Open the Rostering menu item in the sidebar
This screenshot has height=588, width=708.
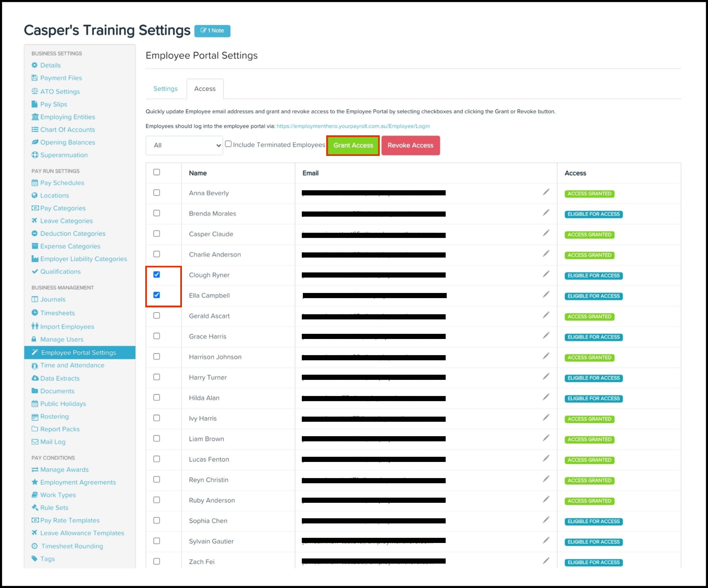pyautogui.click(x=54, y=416)
